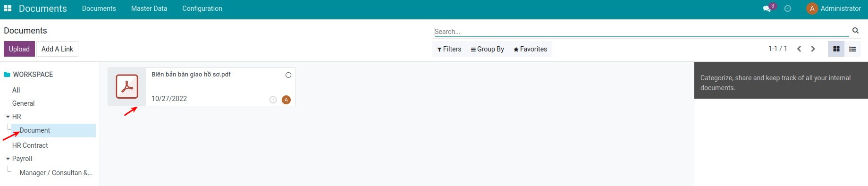Click the activity clock on the PDF card
The width and height of the screenshot is (868, 186).
(273, 100)
